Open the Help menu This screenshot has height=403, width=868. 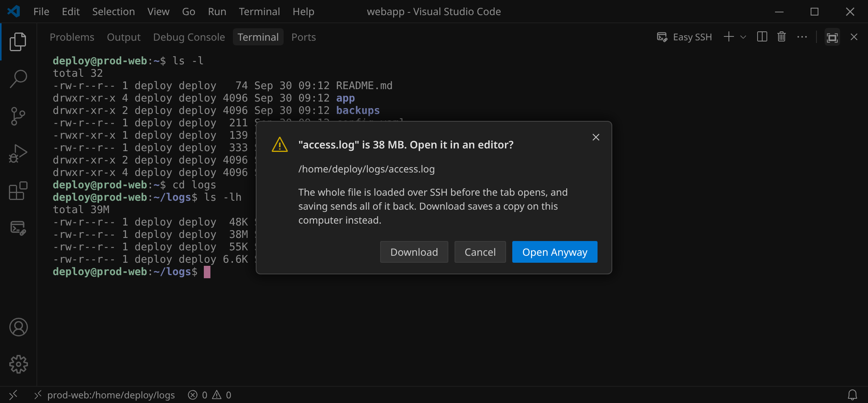click(303, 12)
